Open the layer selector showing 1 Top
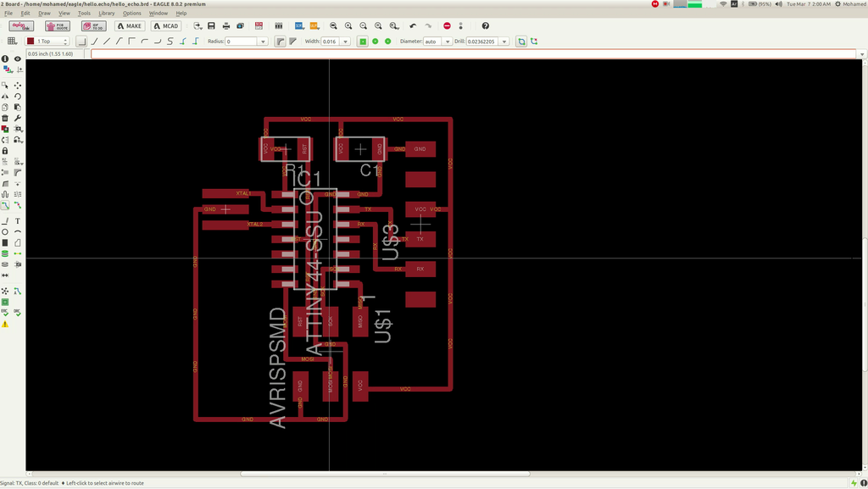 coord(47,42)
